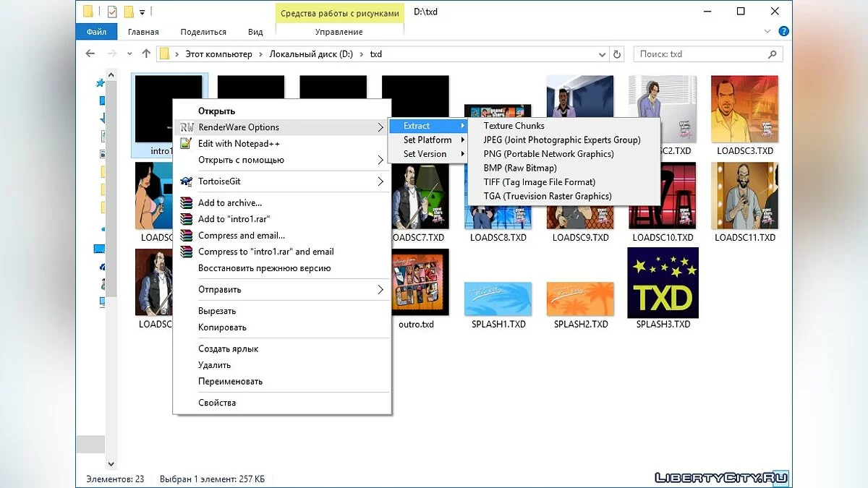Click the up-arrow navigation icon
This screenshot has width=868, height=488.
pyautogui.click(x=146, y=54)
